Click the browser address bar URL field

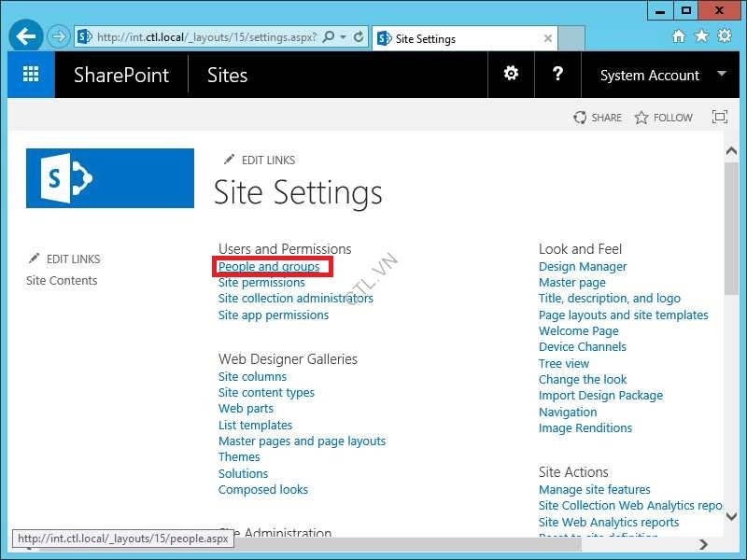(205, 37)
